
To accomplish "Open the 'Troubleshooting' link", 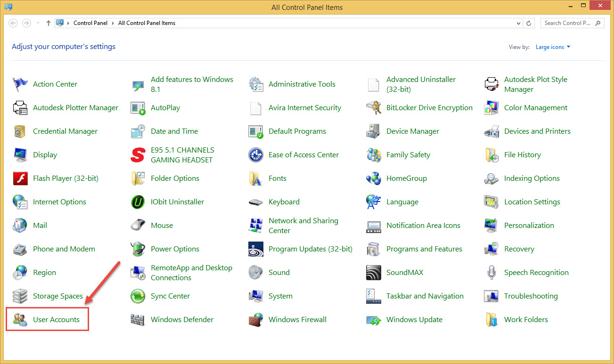I will pyautogui.click(x=531, y=296).
